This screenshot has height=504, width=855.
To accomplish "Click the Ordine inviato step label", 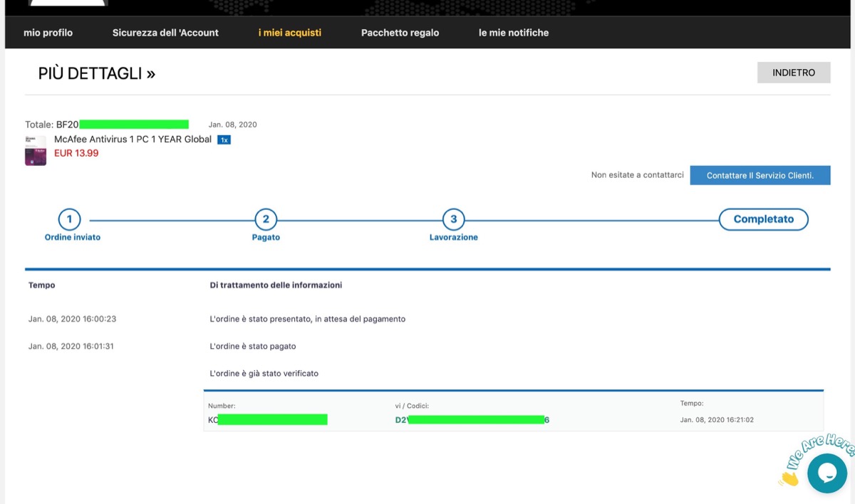I will 73,237.
